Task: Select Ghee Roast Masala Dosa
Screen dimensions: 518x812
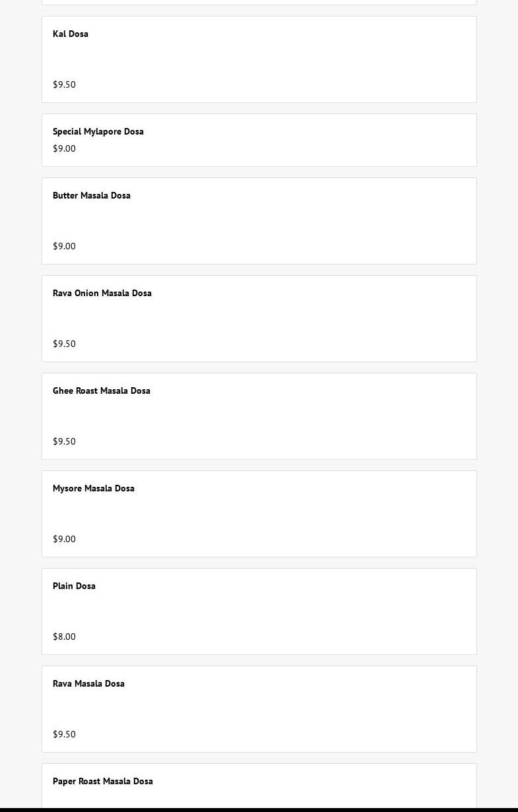Action: (102, 391)
